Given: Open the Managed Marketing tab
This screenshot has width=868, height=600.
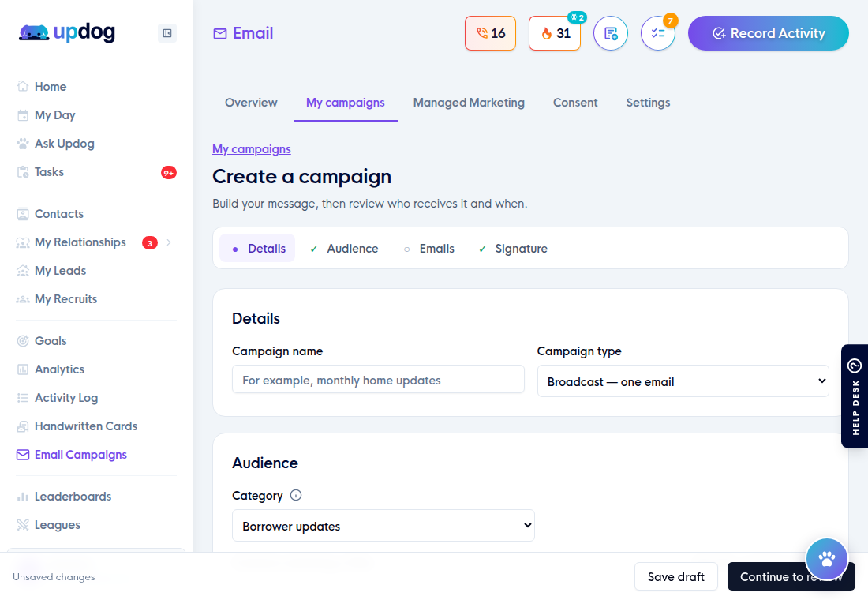Looking at the screenshot, I should coord(469,103).
